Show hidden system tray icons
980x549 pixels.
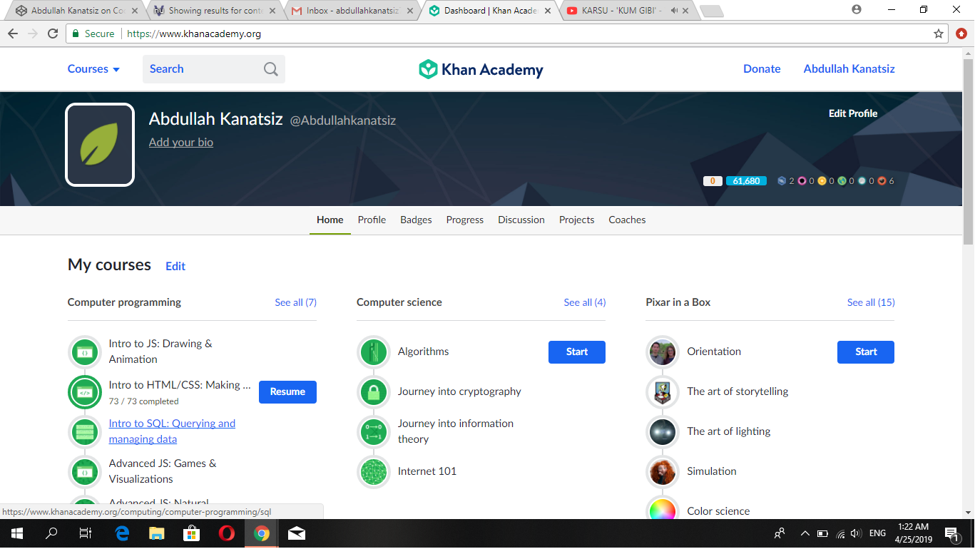805,533
